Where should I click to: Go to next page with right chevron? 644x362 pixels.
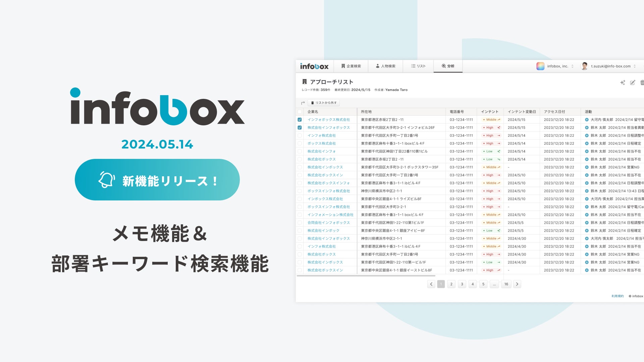517,284
